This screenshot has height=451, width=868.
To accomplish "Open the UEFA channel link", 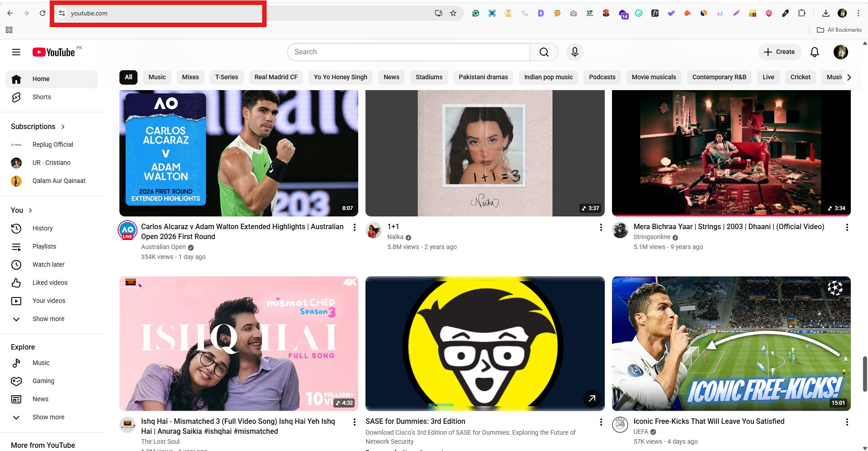I will tap(641, 432).
